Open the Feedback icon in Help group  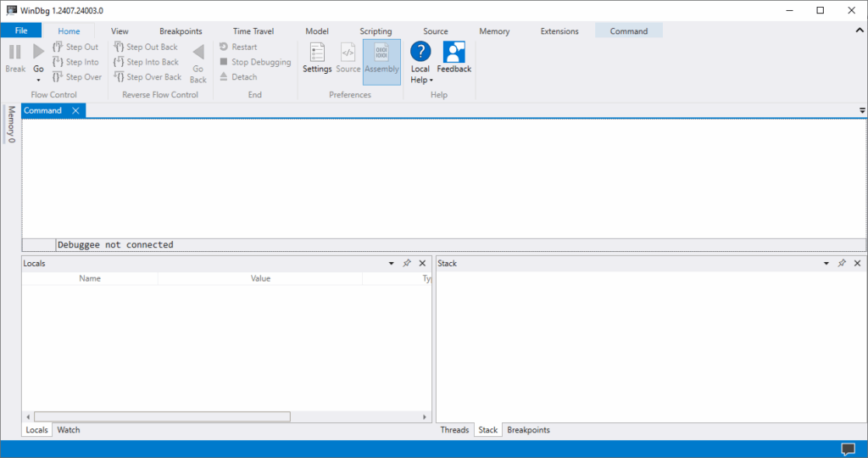453,53
